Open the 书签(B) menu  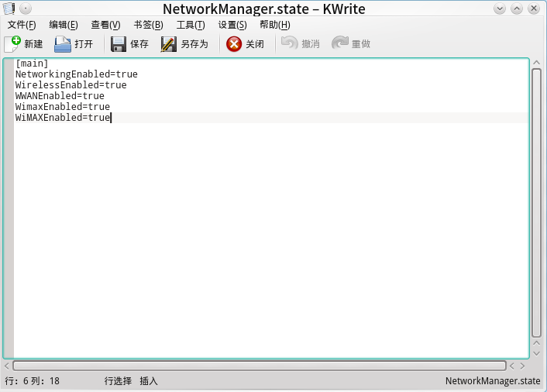(x=148, y=25)
